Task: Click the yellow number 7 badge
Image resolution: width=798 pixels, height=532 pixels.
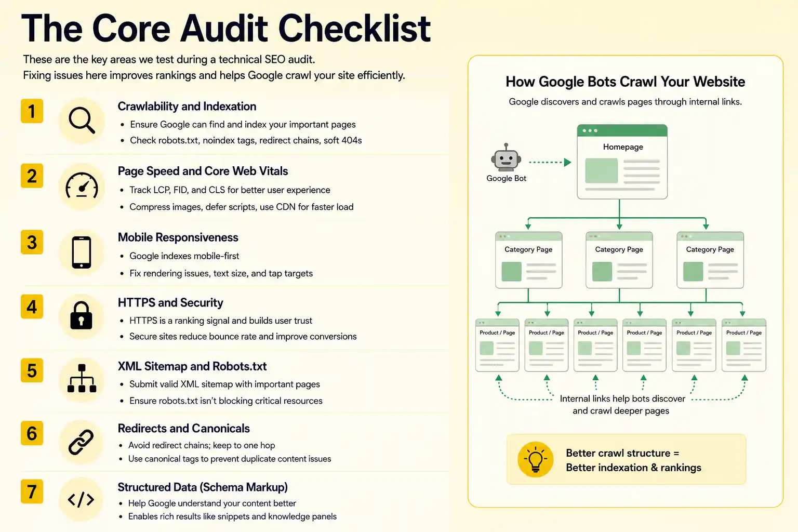Action: pos(32,491)
